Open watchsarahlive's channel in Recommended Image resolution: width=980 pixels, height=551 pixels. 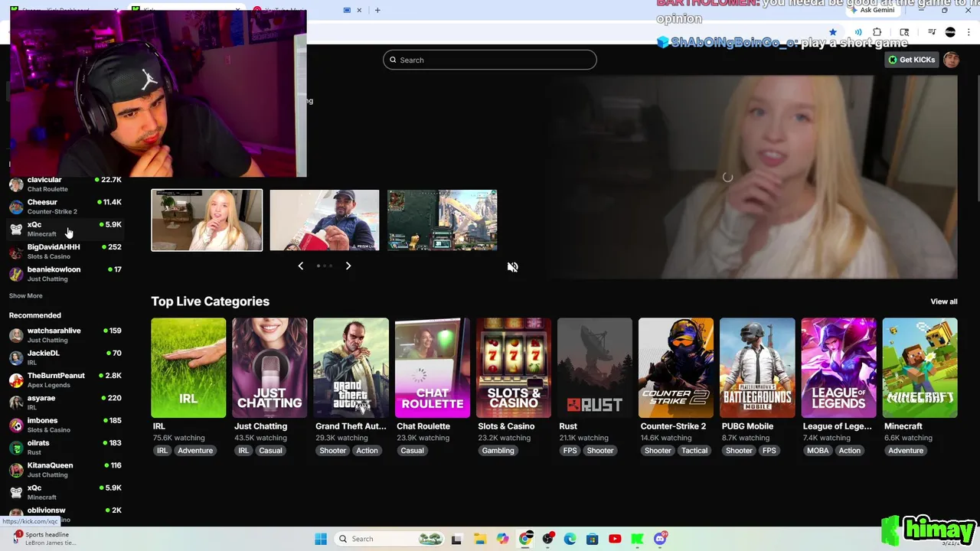[x=65, y=335]
